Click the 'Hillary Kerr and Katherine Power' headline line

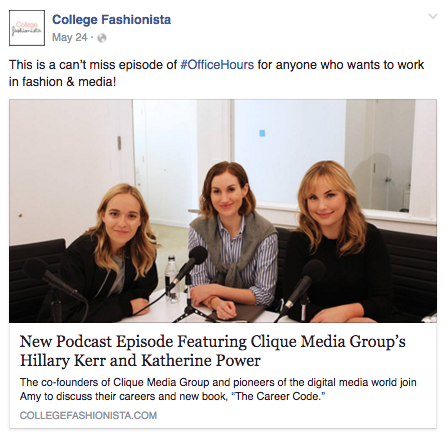click(140, 361)
